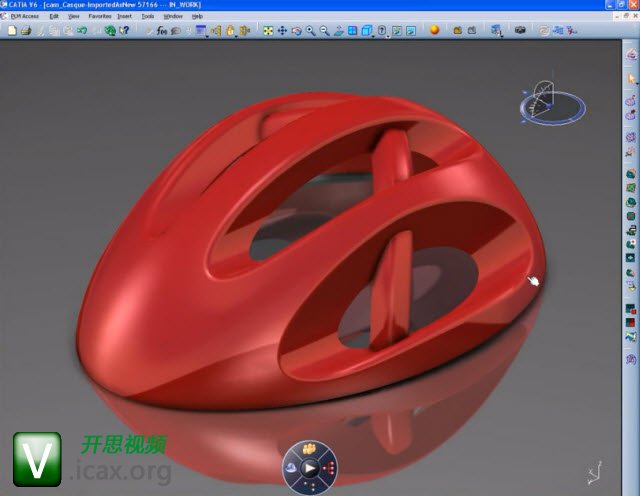Click the Zoom In magnifier
640x496 pixels.
[311, 31]
